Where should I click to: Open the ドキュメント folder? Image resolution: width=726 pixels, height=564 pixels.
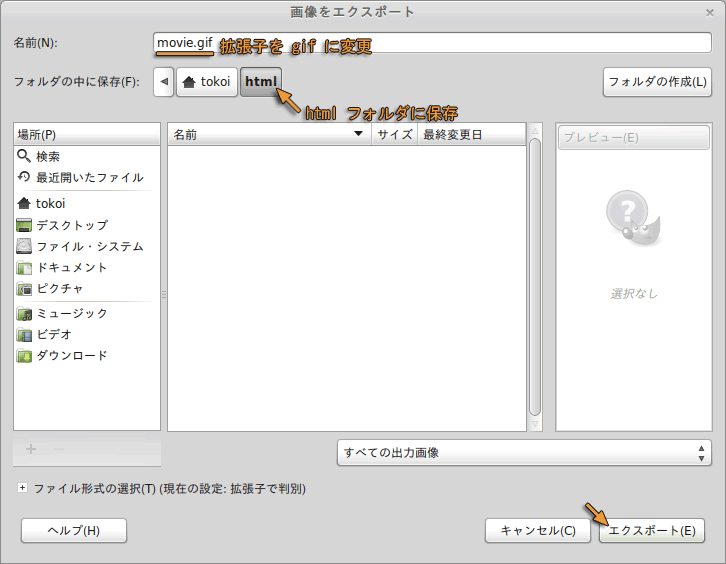point(71,267)
